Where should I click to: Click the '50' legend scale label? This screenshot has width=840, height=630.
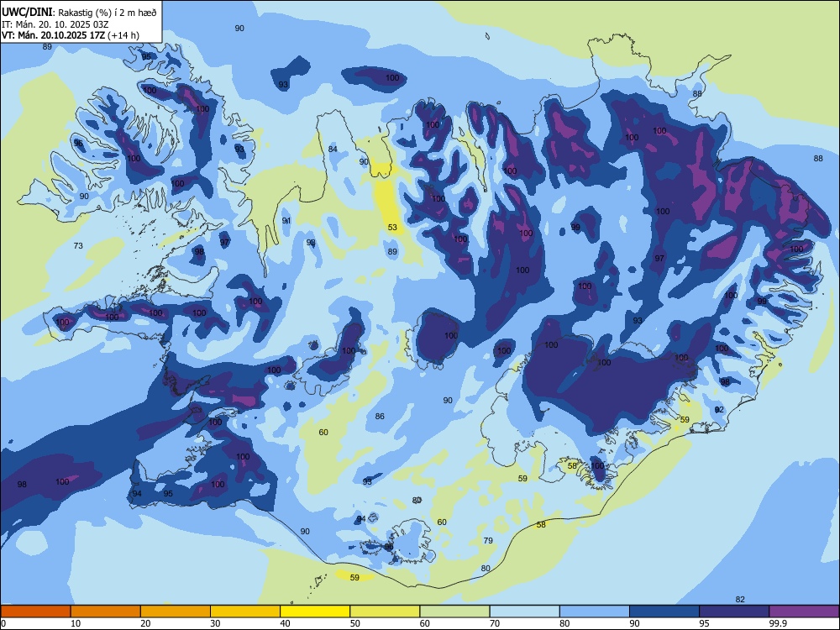click(355, 623)
